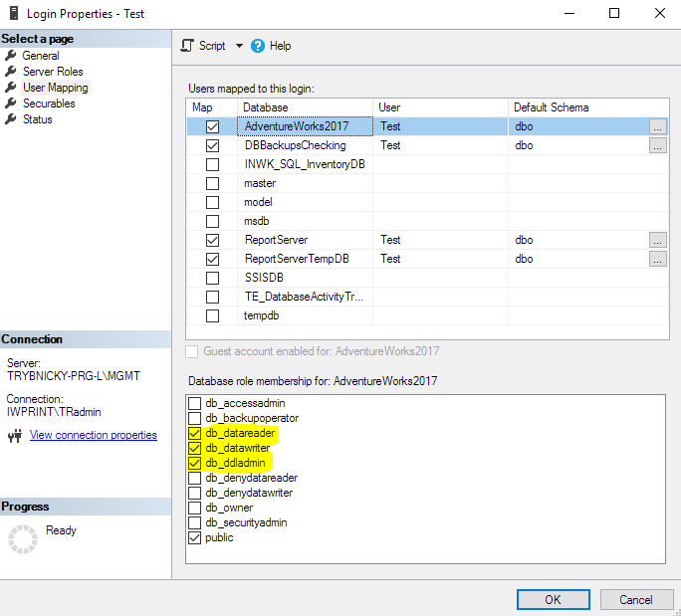Screen dimensions: 681x616
Task: Select the tempdb database cell
Action: 306,315
